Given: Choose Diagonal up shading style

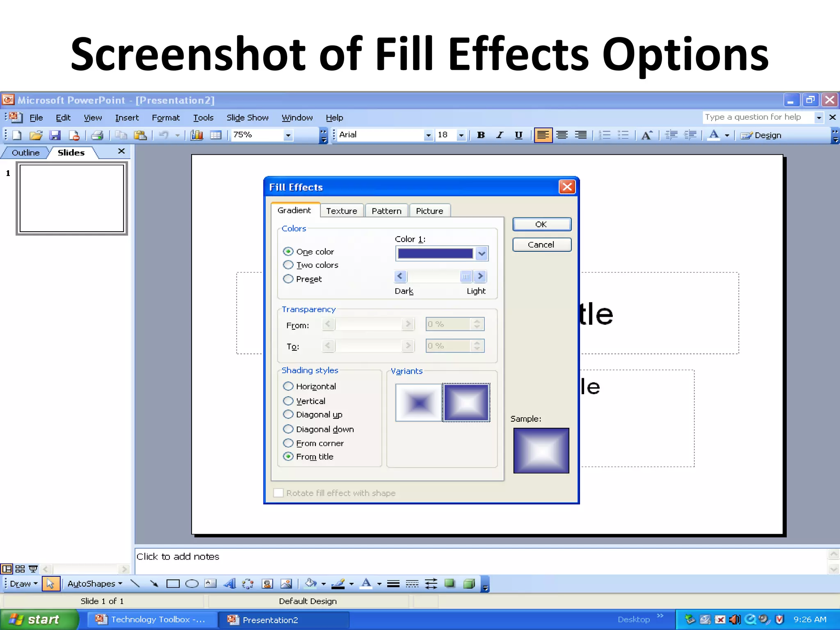Looking at the screenshot, I should coord(288,414).
